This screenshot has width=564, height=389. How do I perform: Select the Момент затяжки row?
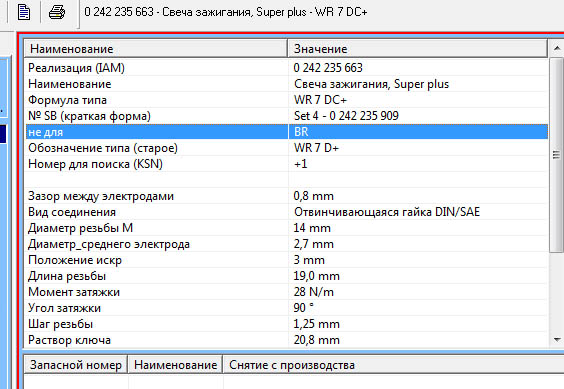[x=287, y=292]
